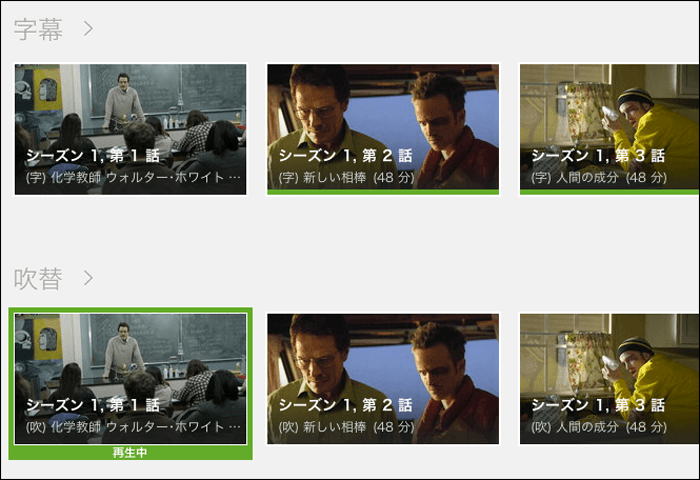Open the 吹替 category heading

38,279
